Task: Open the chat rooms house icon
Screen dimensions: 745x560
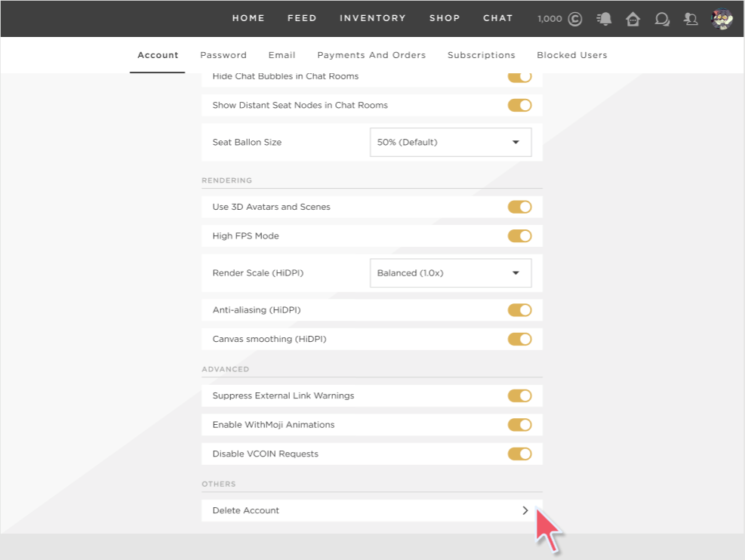Action: point(633,18)
